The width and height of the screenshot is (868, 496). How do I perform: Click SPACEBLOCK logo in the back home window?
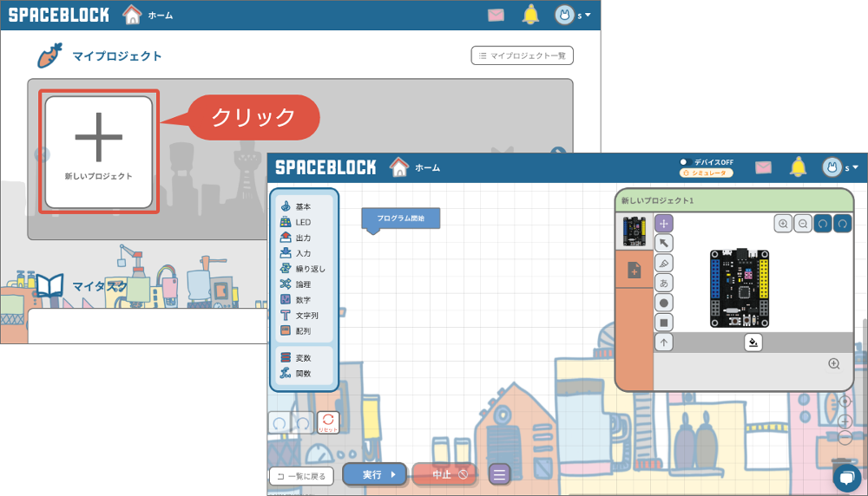[59, 15]
